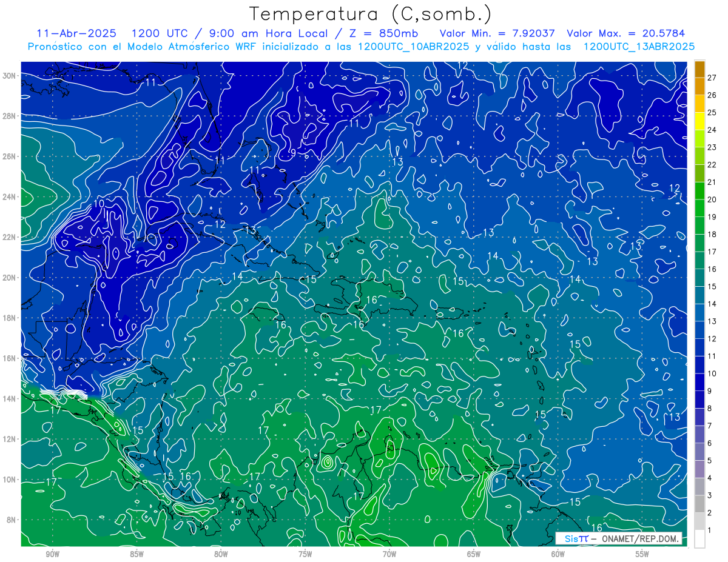
Task: Click the longitude axis label 85W
Action: point(136,554)
